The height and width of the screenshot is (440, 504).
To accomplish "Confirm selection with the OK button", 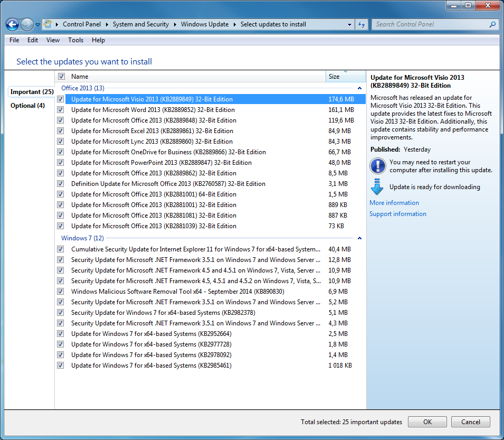I will [427, 422].
